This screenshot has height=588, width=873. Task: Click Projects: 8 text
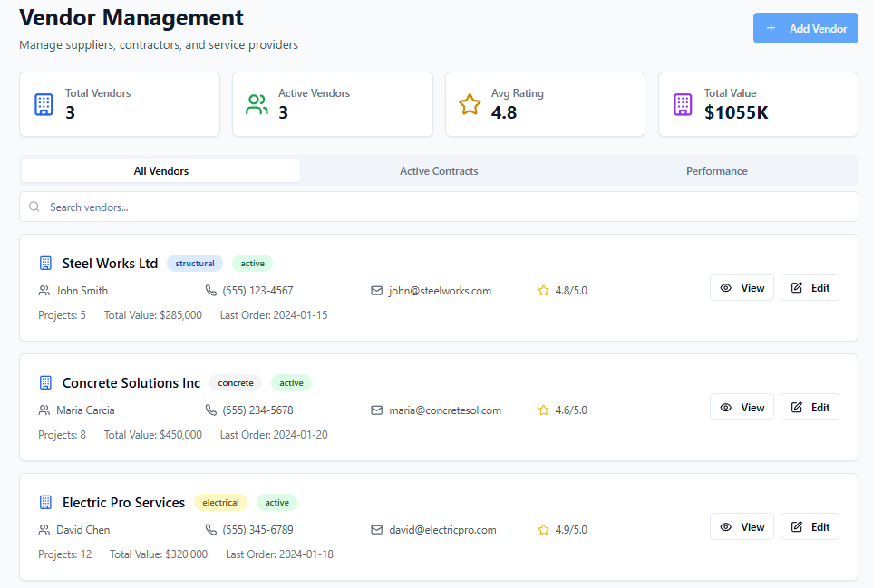(62, 435)
